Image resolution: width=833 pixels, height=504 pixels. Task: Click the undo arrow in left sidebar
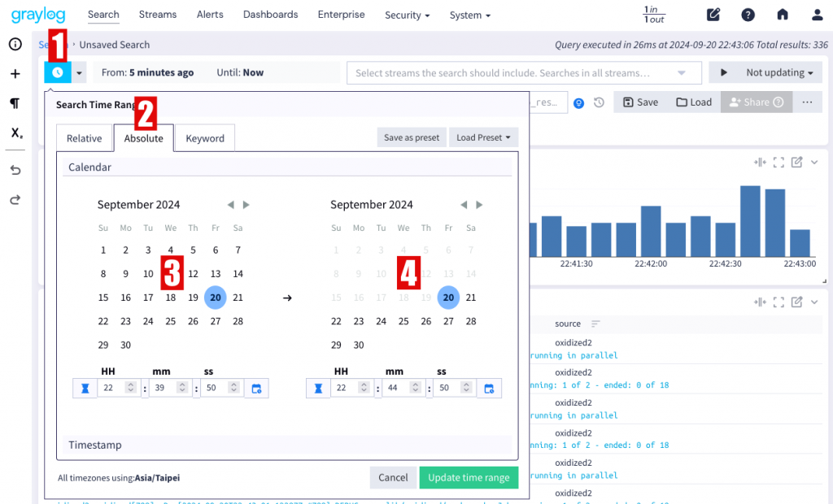click(x=15, y=170)
